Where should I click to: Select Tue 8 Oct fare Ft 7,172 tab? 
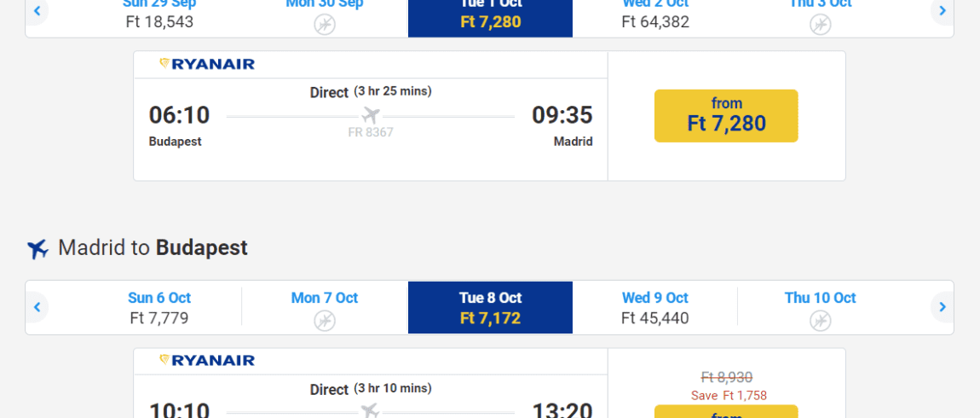click(490, 307)
